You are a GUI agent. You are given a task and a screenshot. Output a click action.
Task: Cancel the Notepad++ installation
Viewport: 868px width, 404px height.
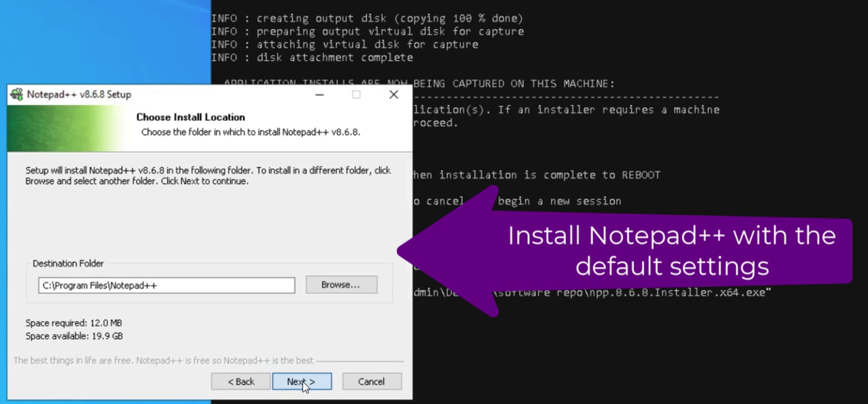(372, 381)
